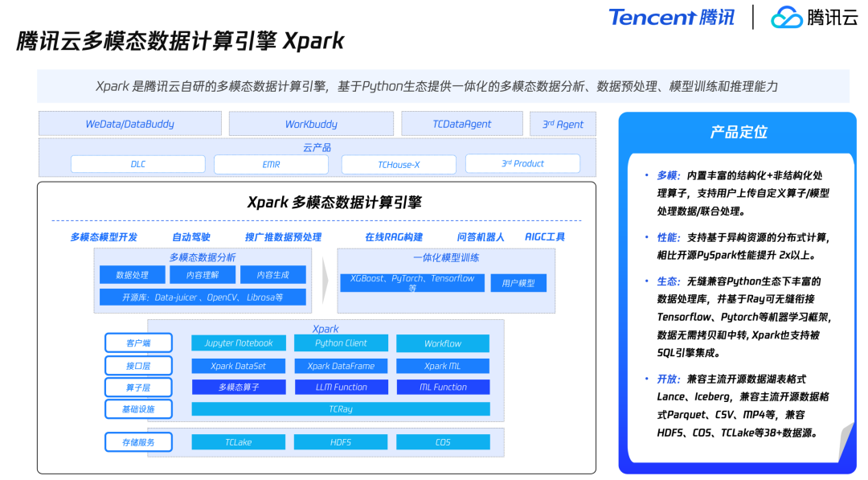Click the Jupyter Notebook block

[x=239, y=343]
